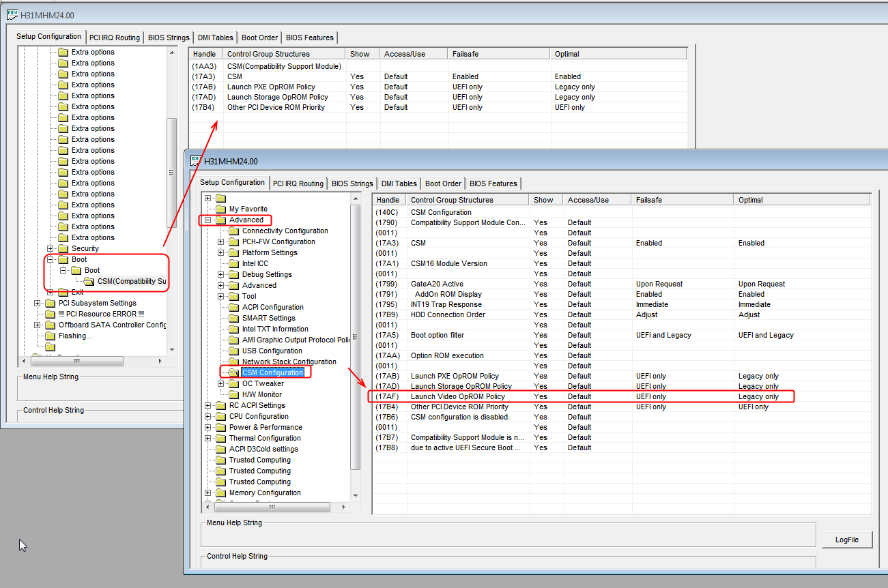Expand the Security node in back window

point(51,248)
